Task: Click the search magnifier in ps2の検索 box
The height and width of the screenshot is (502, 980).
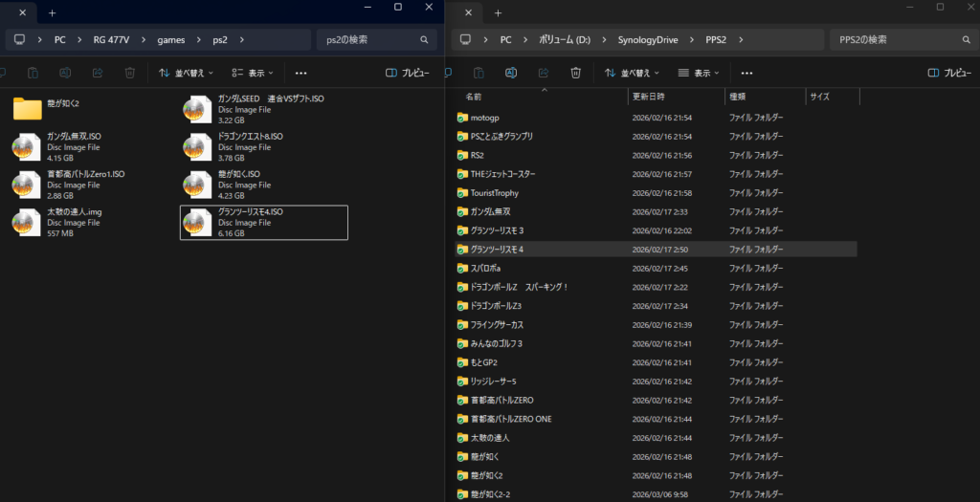Action: pos(424,40)
